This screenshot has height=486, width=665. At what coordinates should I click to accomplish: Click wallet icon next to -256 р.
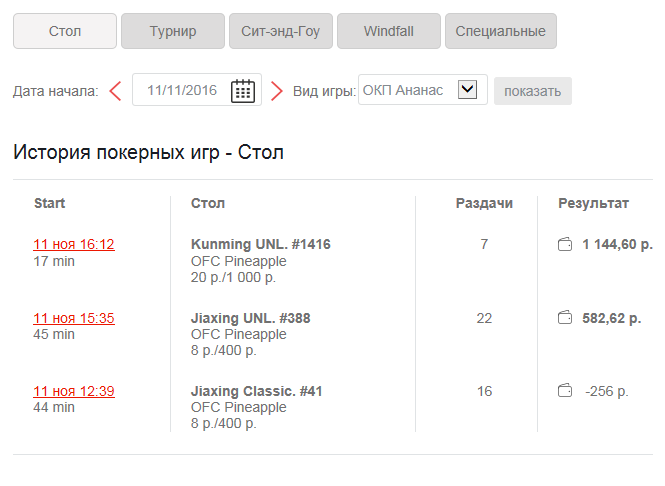coord(564,391)
